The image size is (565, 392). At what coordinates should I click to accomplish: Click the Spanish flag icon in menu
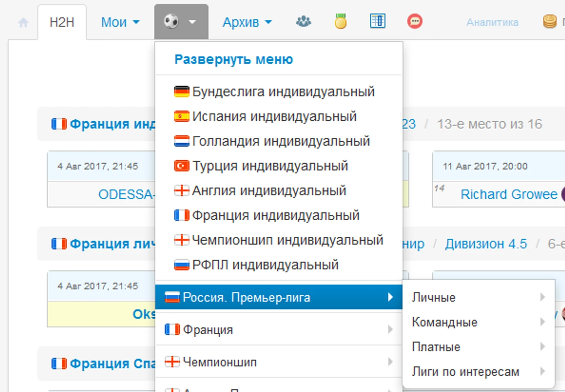pyautogui.click(x=181, y=116)
